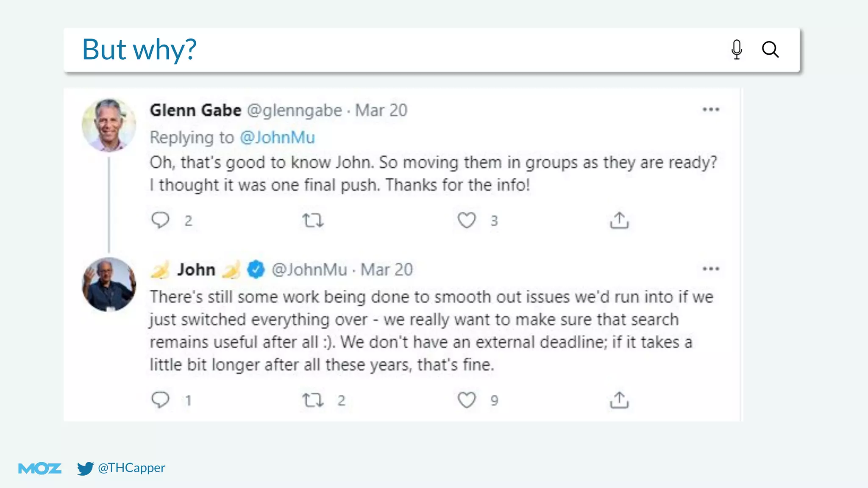
Task: Reply to Glenn Gabe's tweet
Action: [160, 220]
